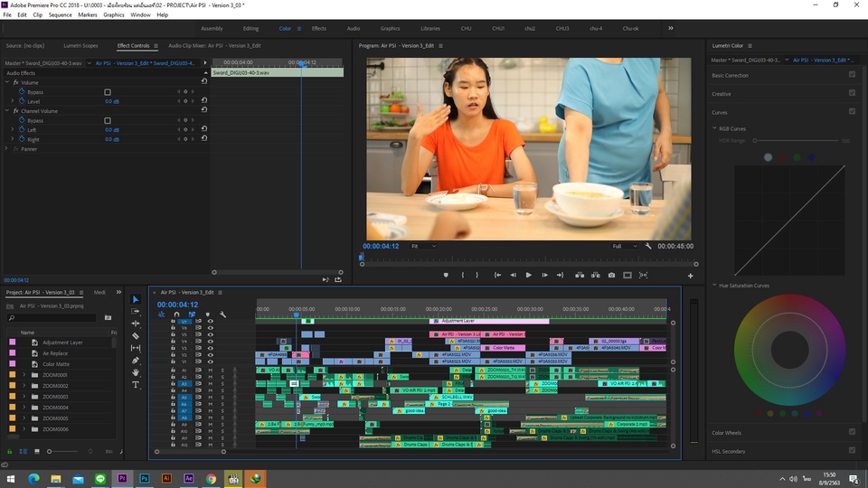Viewport: 868px width, 488px height.
Task: Create new bin in Project panel
Action: 108,317
